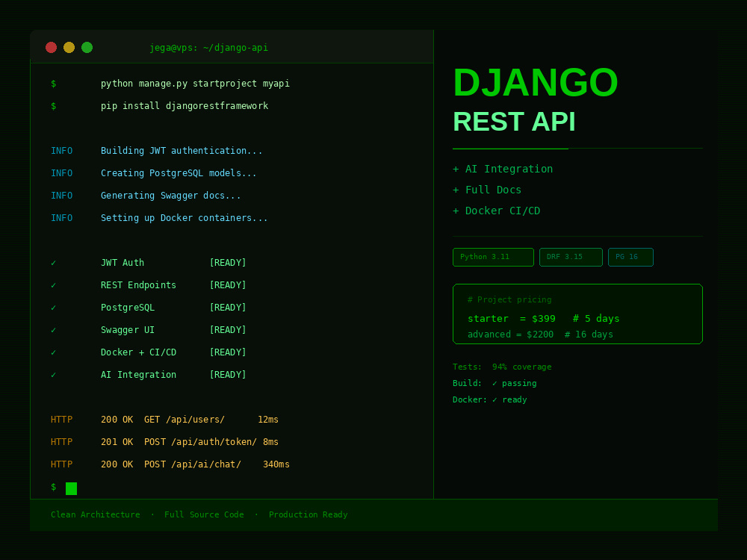Click the red close dot in terminal
This screenshot has height=560, width=747.
point(51,48)
